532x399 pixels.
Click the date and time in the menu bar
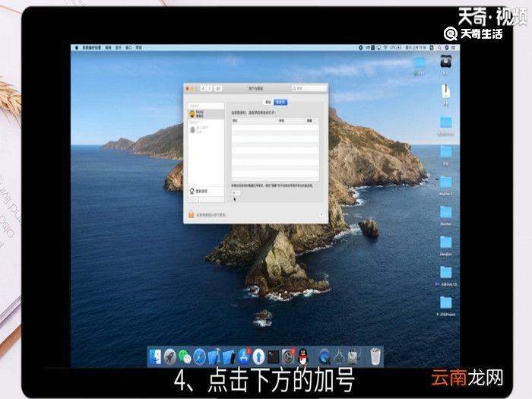click(x=416, y=48)
